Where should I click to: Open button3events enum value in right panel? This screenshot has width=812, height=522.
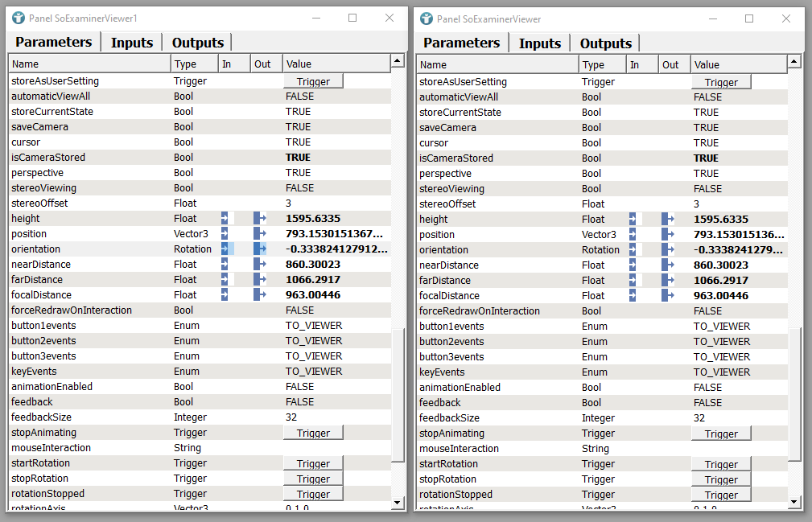(x=722, y=356)
